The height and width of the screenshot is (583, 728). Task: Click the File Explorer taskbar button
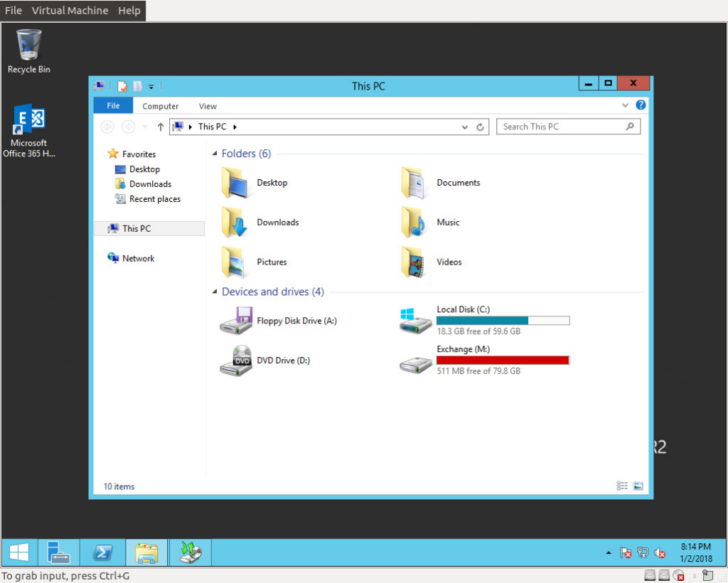coord(146,552)
